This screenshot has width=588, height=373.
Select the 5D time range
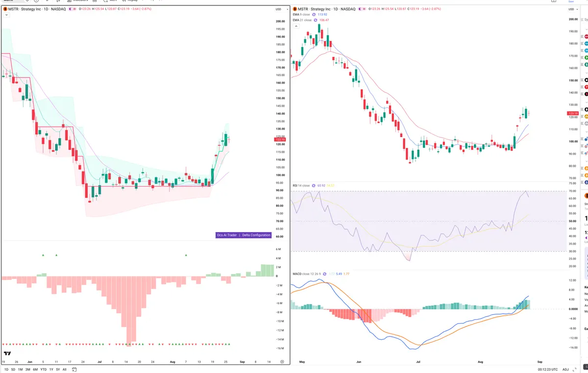(13, 369)
